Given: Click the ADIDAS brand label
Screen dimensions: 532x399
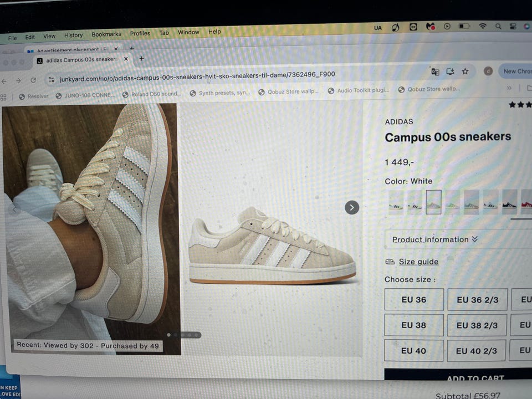Looking at the screenshot, I should (x=398, y=121).
